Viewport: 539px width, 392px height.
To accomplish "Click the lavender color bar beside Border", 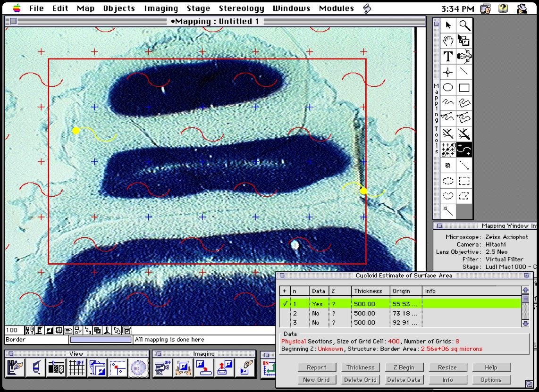I will (x=101, y=340).
